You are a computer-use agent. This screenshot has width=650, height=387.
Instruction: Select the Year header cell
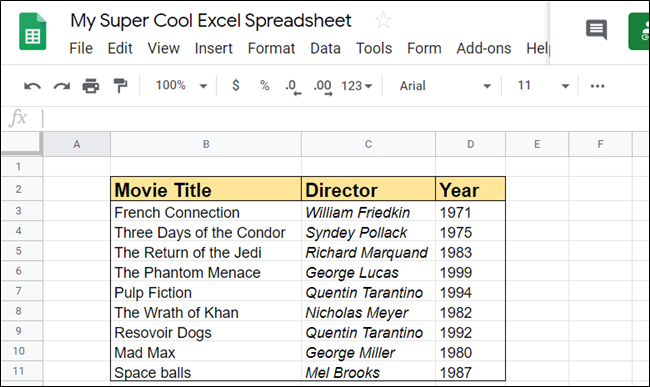point(471,189)
